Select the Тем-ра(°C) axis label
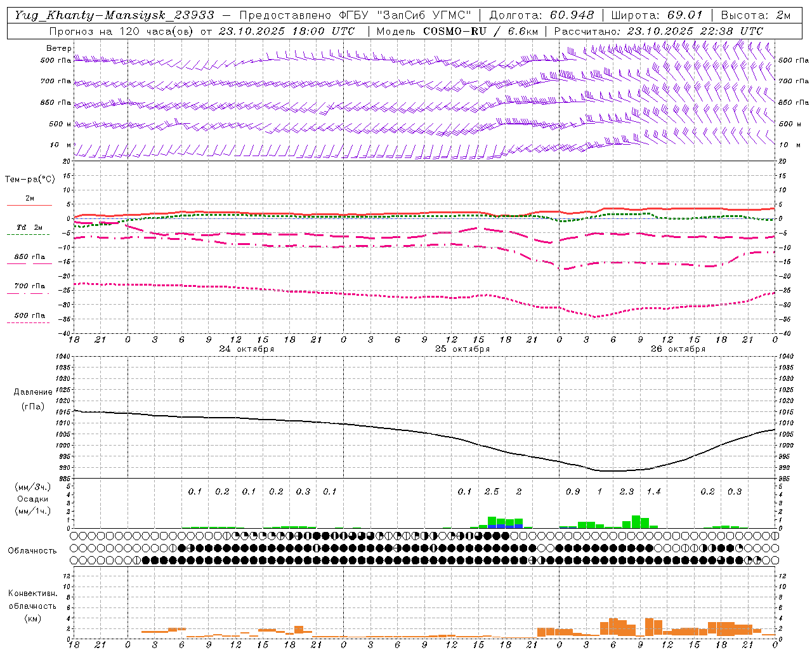812x650 pixels. (30, 180)
